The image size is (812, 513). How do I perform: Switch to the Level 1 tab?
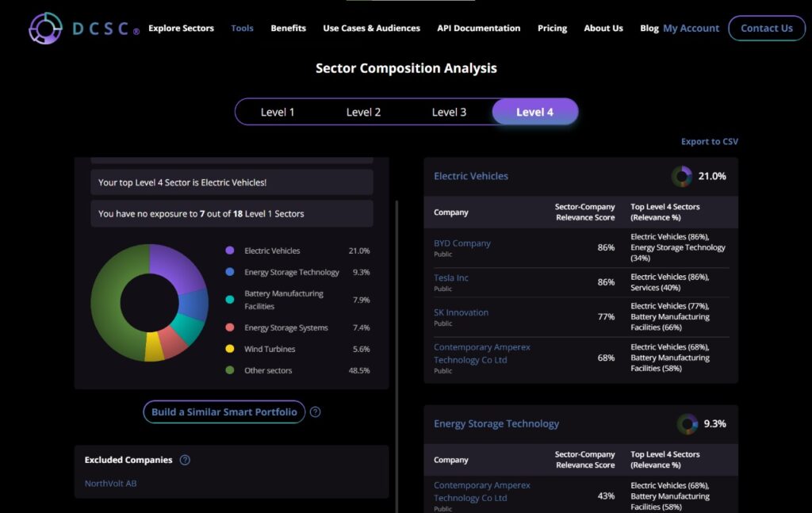tap(278, 112)
